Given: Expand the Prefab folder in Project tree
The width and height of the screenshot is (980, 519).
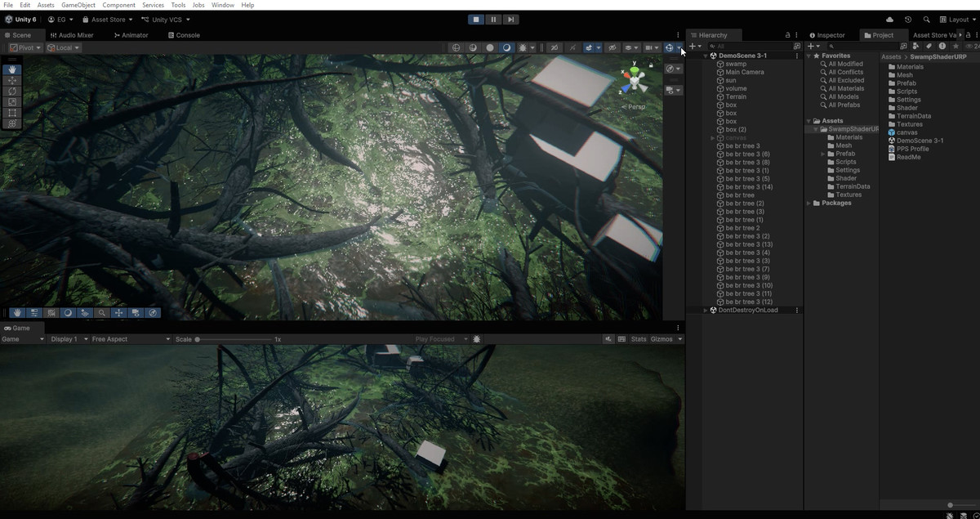Looking at the screenshot, I should (823, 154).
